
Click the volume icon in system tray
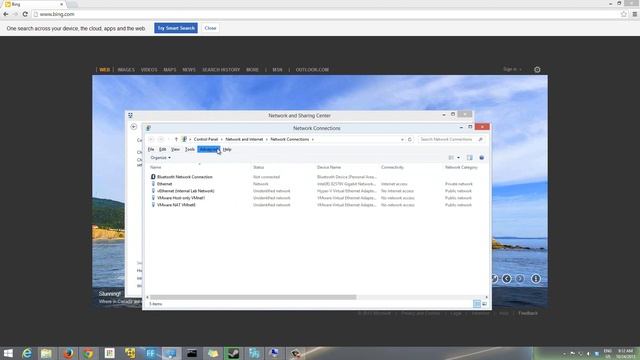588,353
